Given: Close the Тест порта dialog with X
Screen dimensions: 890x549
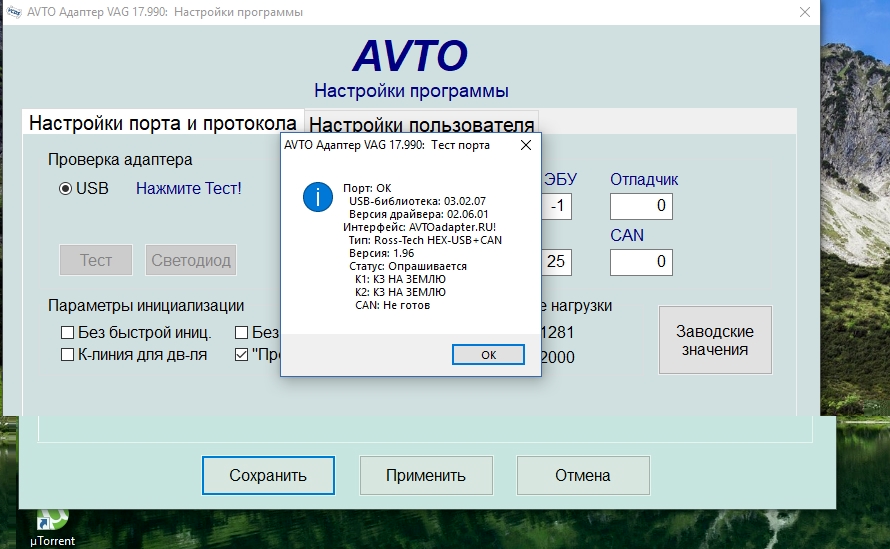Looking at the screenshot, I should click(526, 145).
